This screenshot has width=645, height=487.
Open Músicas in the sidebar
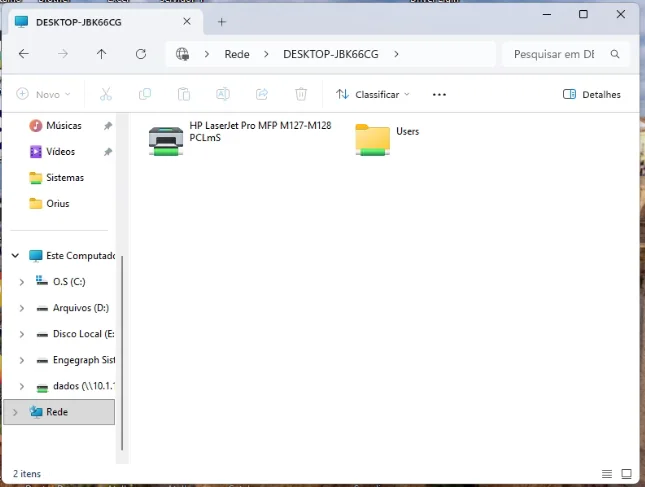click(x=63, y=125)
